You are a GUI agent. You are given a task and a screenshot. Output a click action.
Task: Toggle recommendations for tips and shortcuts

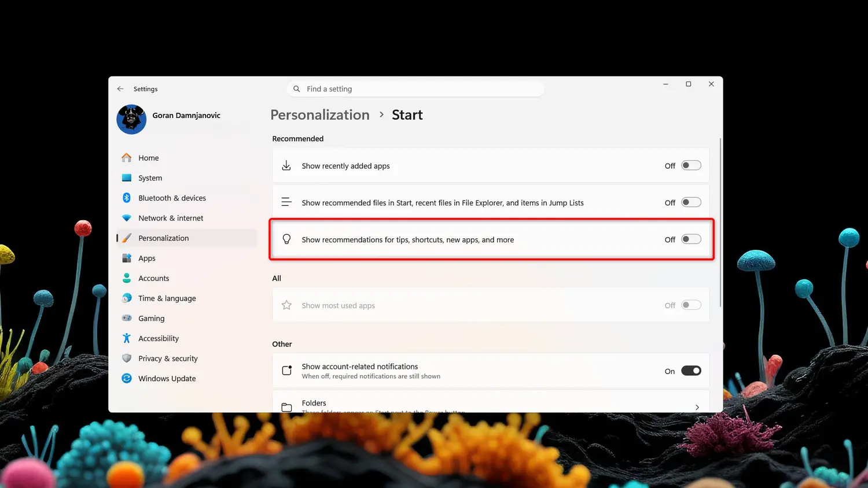pyautogui.click(x=691, y=239)
